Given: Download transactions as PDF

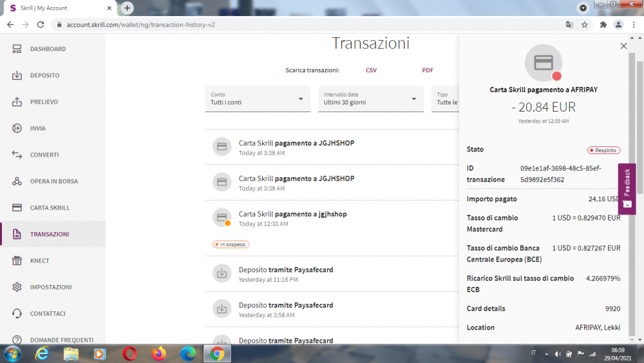Looking at the screenshot, I should coord(428,70).
